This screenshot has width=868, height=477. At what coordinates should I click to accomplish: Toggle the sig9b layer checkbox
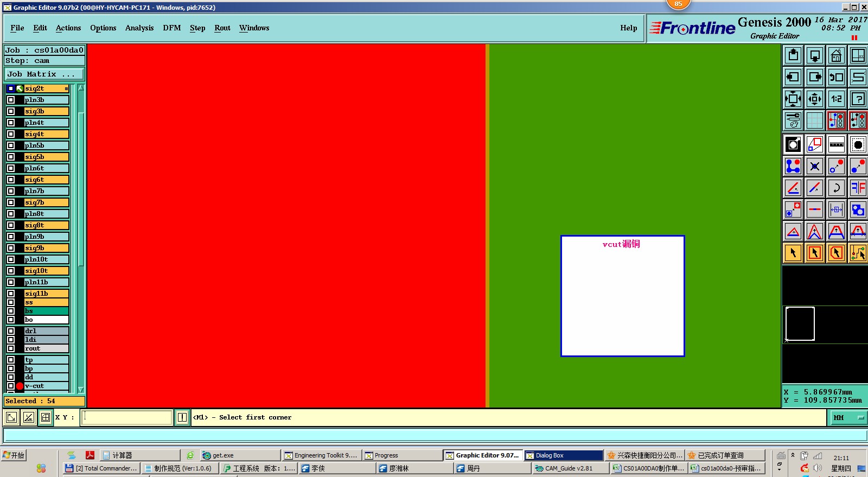11,248
